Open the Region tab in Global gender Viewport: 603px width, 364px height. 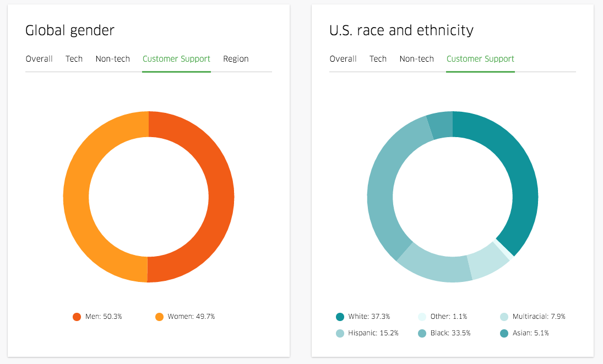(236, 59)
